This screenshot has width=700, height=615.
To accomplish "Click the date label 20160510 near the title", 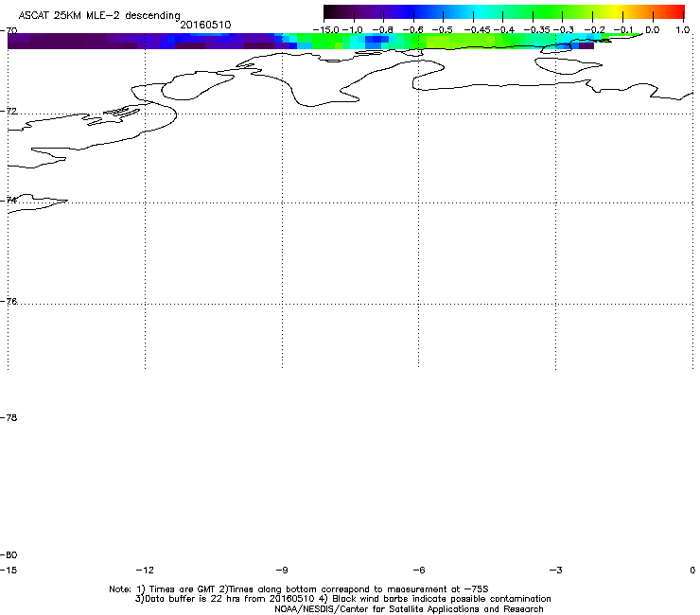I will (205, 25).
